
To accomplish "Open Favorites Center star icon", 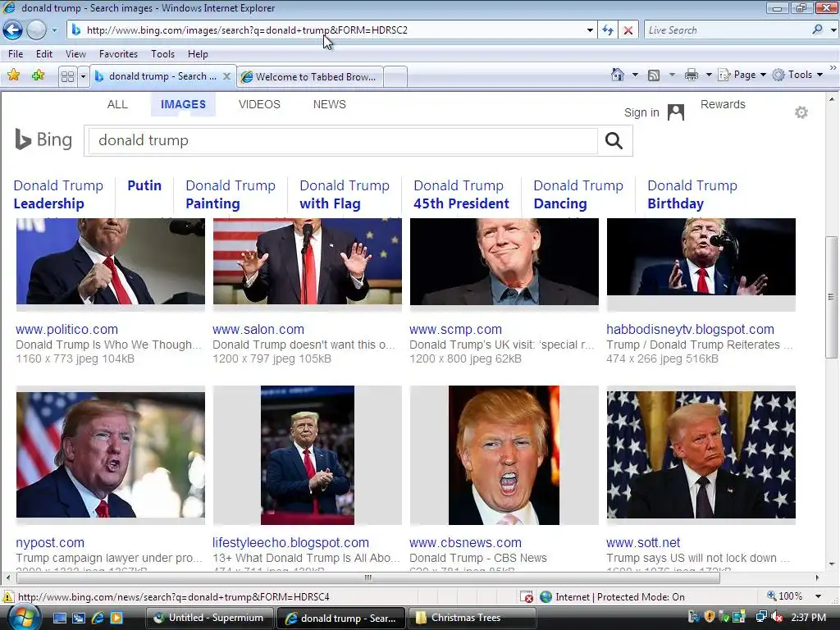I will [x=14, y=75].
